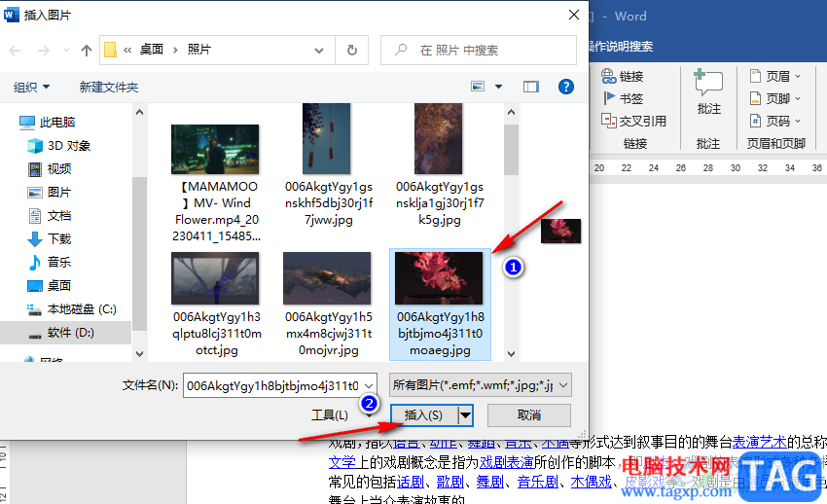This screenshot has width=827, height=504.
Task: Select 下载 folder in the tree
Action: [49, 238]
